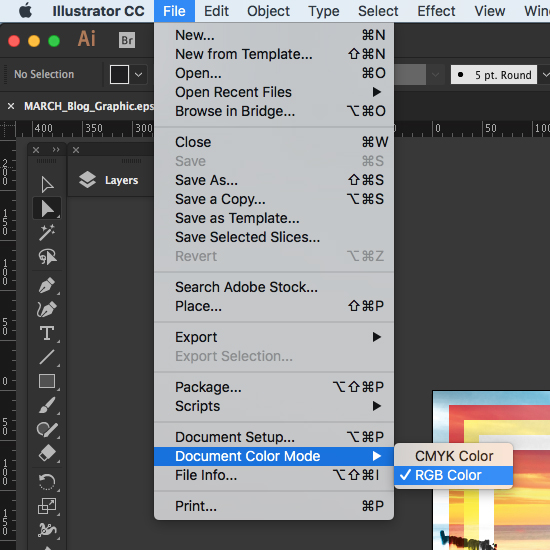
Task: Select the Magic Wand tool
Action: [47, 233]
